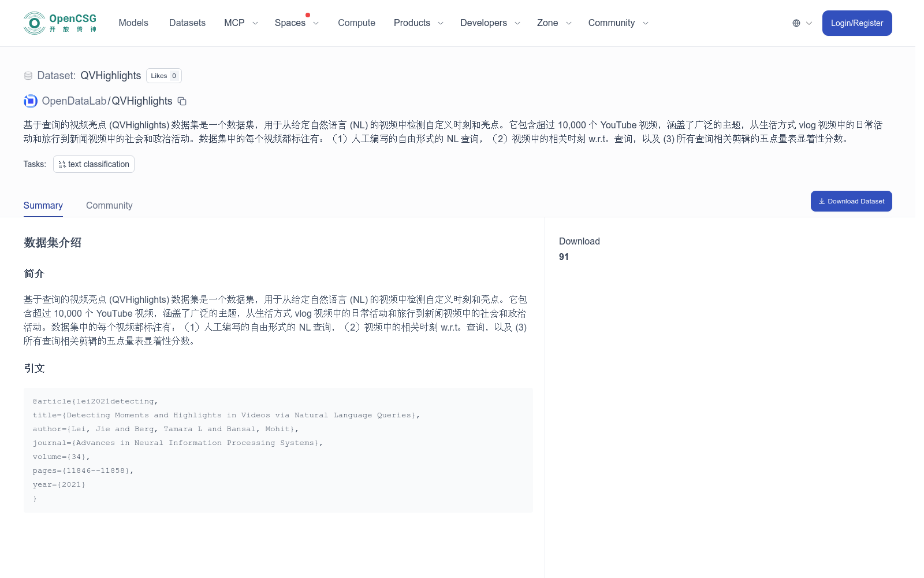Click the Login/Register button
The height and width of the screenshot is (578, 924).
pos(857,23)
